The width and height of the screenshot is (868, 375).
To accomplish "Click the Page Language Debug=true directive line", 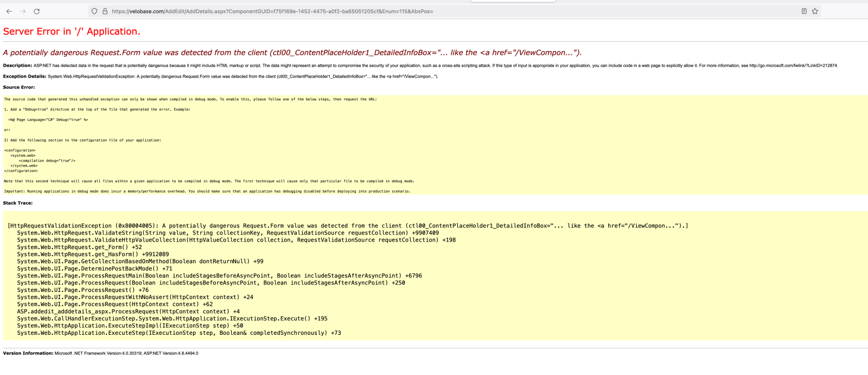I will (48, 120).
